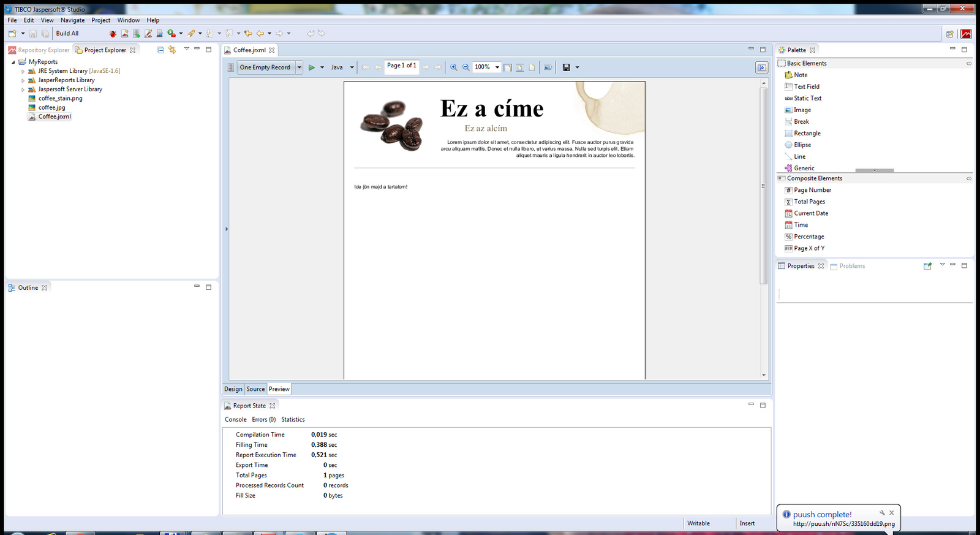
Task: Expand the JasperReports Library node
Action: click(x=23, y=80)
